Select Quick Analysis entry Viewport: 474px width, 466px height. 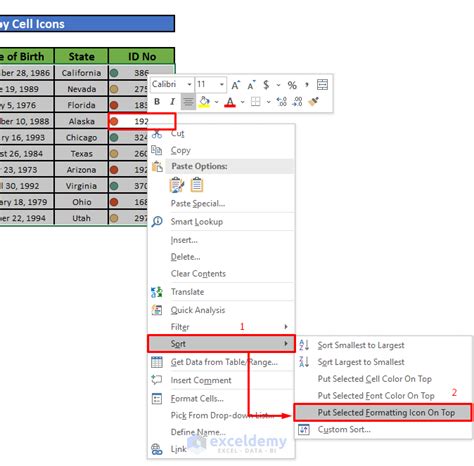198,310
